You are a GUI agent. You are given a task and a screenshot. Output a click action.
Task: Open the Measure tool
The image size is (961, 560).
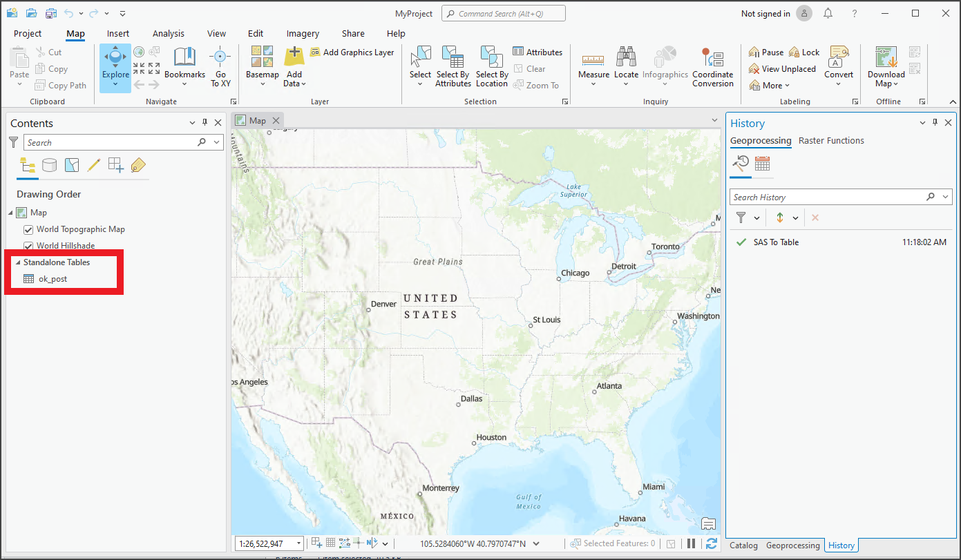(x=593, y=67)
